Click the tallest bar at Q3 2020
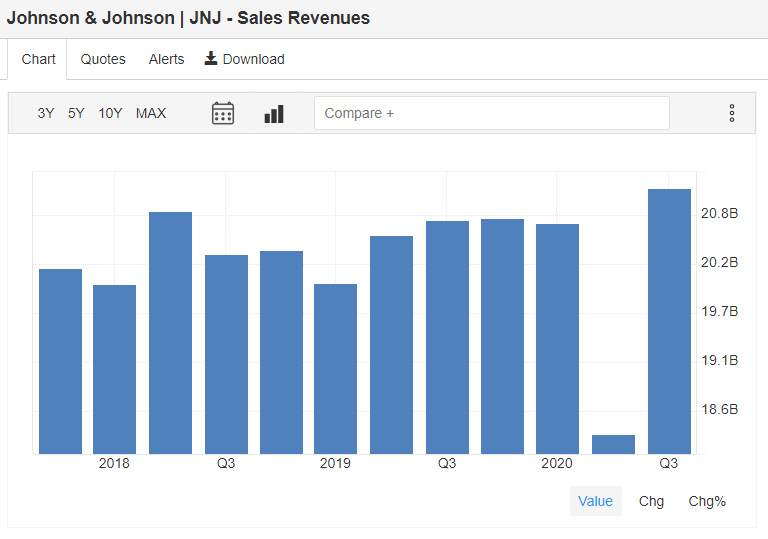 click(669, 321)
